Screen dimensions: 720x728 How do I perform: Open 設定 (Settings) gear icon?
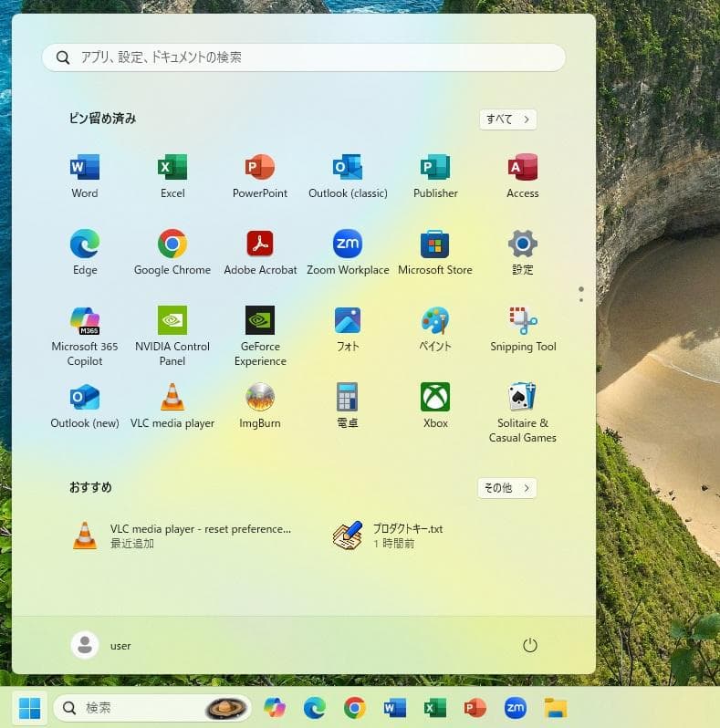pyautogui.click(x=523, y=253)
